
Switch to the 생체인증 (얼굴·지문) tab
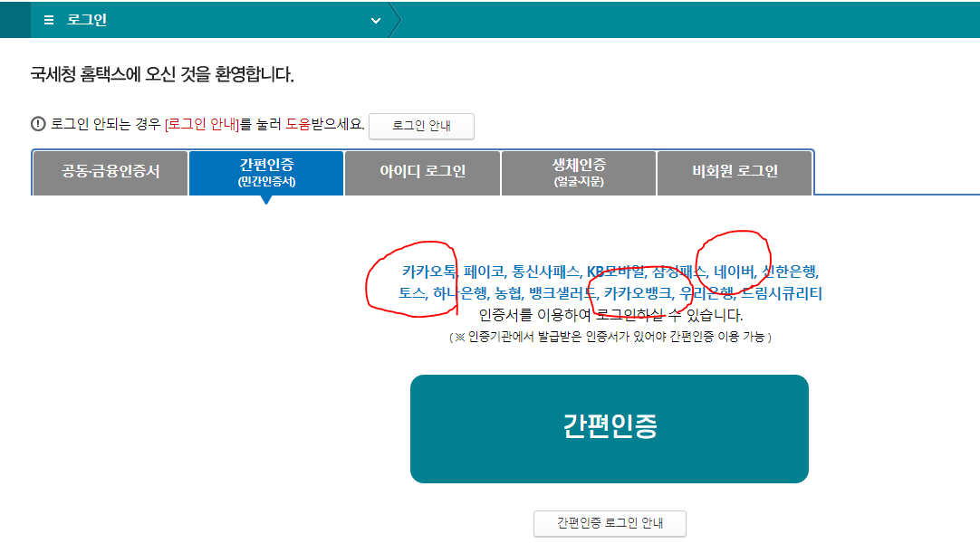point(578,172)
